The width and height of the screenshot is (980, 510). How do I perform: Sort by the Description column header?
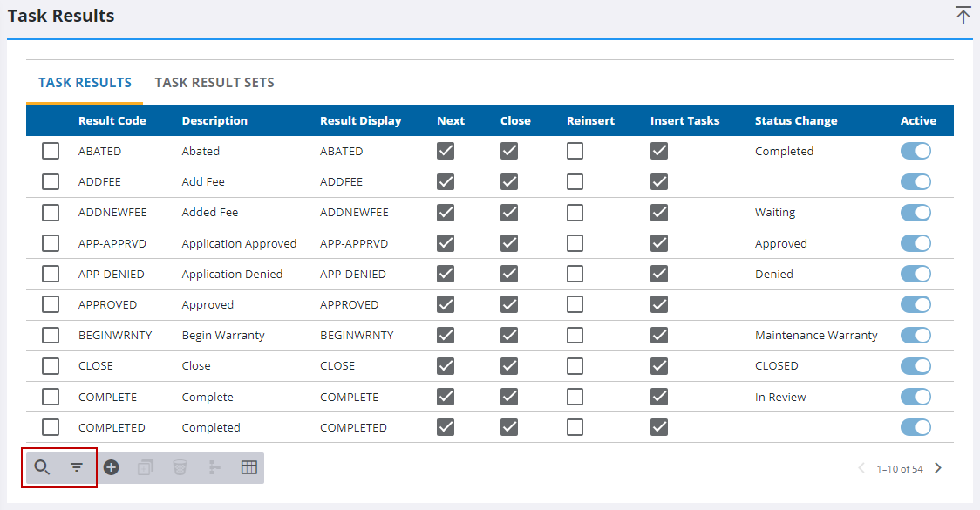(214, 120)
